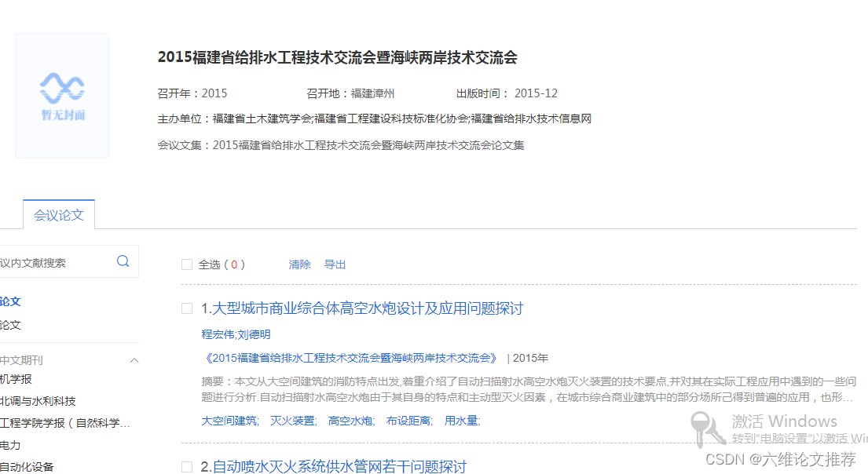
Task: Open the conference cover placeholder thumbnail
Action: tap(62, 96)
